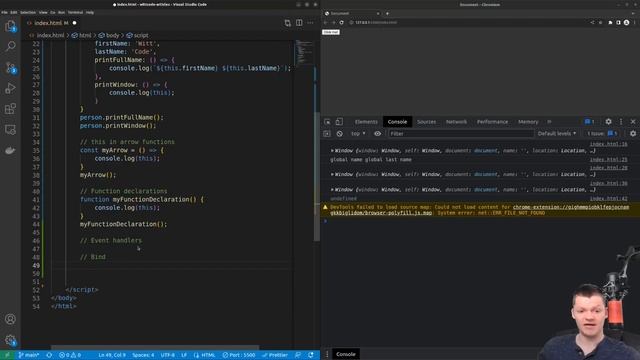Open the Chromium profile avatar

click(626, 22)
